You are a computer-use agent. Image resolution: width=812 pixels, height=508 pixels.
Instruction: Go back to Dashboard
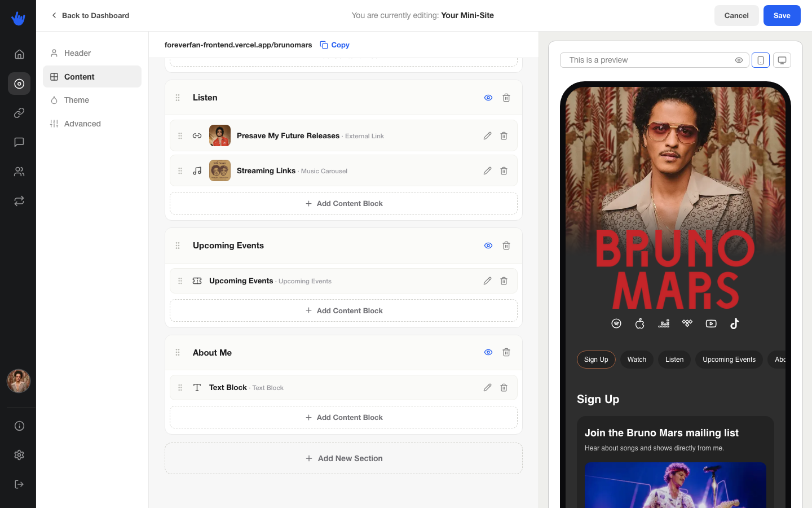[x=90, y=16]
